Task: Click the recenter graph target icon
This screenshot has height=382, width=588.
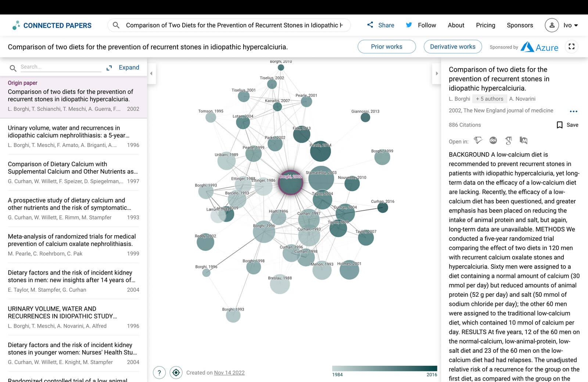Action: [x=176, y=372]
